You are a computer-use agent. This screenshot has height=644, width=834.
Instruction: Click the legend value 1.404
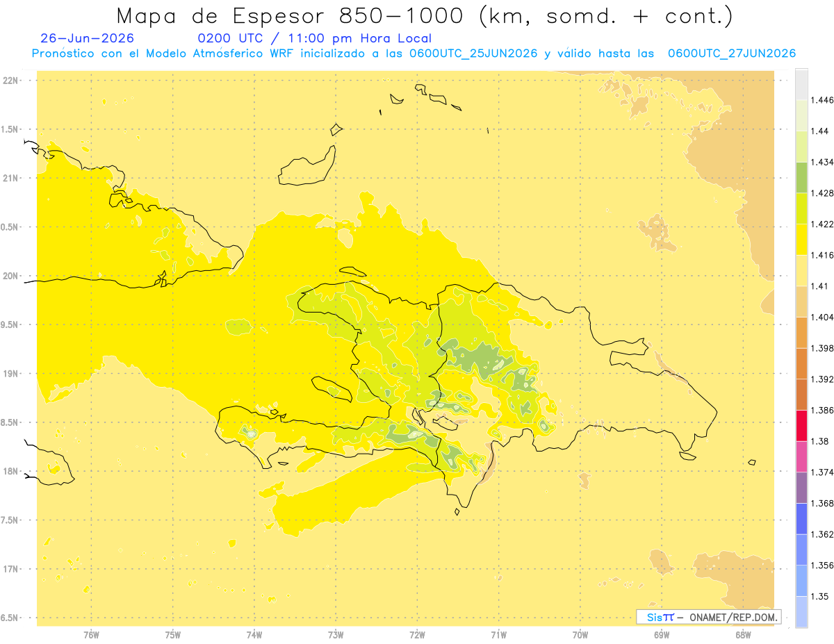pyautogui.click(x=822, y=317)
